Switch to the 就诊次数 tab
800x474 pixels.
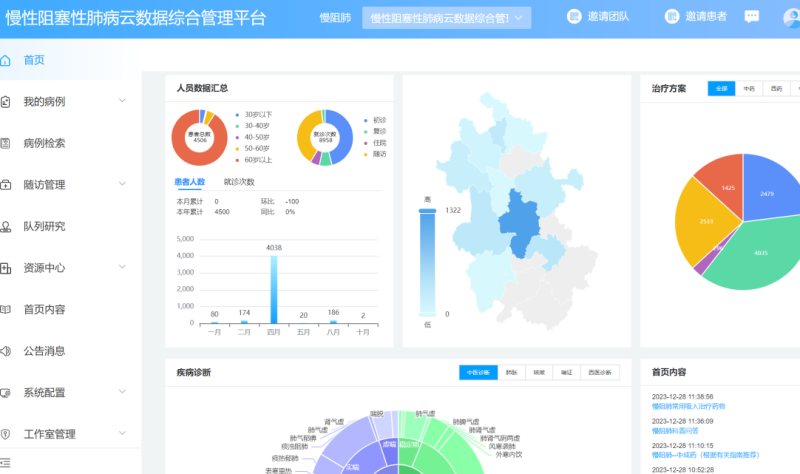pos(239,182)
